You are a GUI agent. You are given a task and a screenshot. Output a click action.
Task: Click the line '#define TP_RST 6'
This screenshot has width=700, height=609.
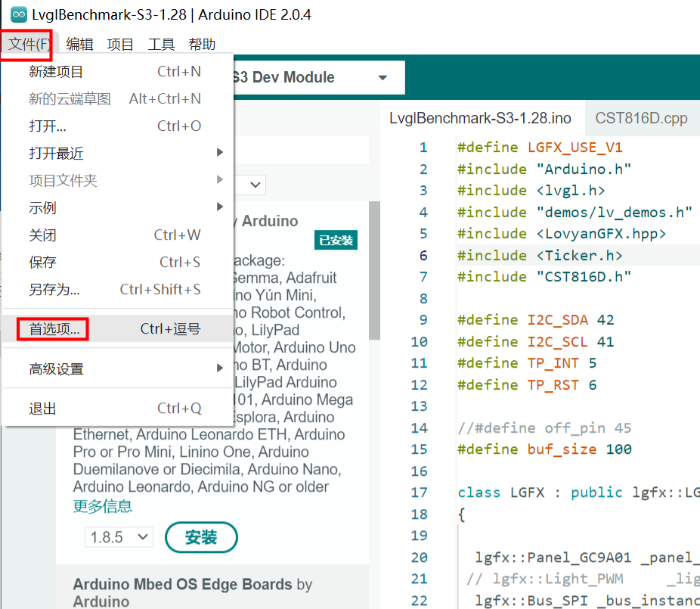point(527,385)
